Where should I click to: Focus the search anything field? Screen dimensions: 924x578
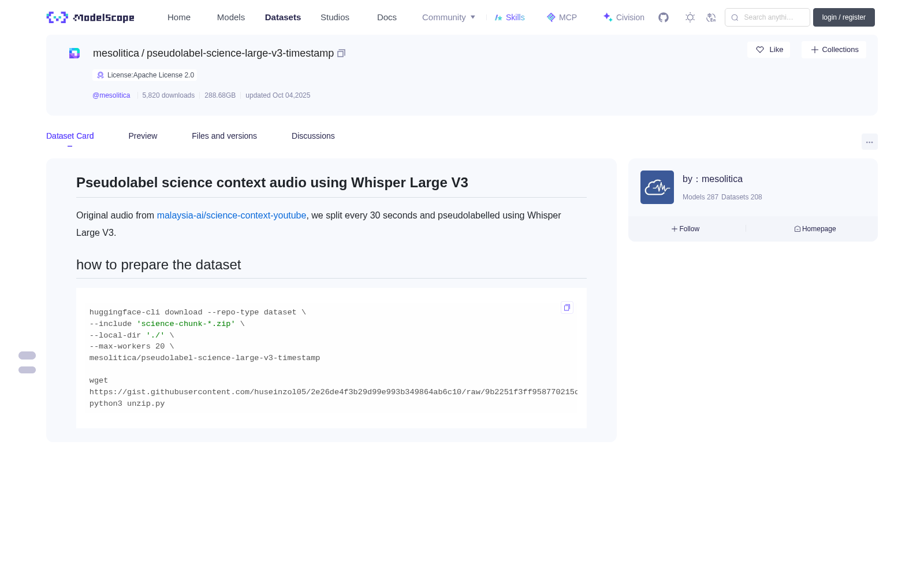767,17
